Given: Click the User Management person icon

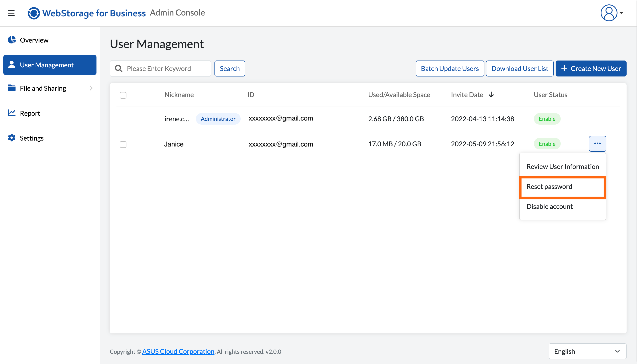Looking at the screenshot, I should [x=12, y=65].
